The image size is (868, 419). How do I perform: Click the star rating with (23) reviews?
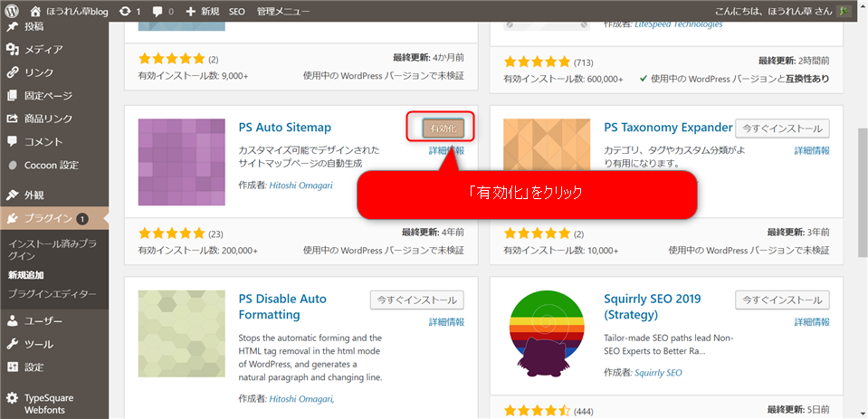click(x=172, y=234)
